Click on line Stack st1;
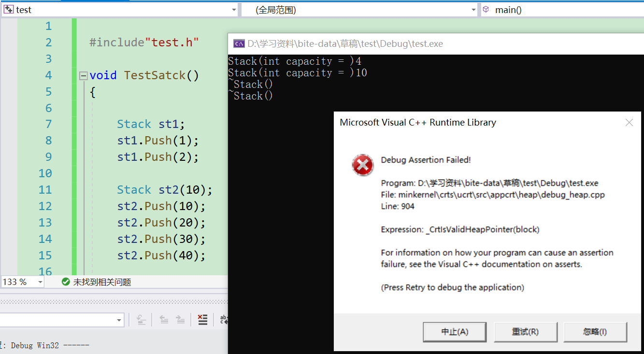This screenshot has width=644, height=354. pyautogui.click(x=151, y=124)
